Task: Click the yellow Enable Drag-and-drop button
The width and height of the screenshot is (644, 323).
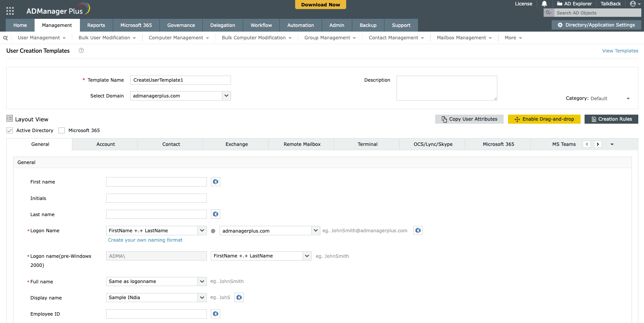Action: 544,119
